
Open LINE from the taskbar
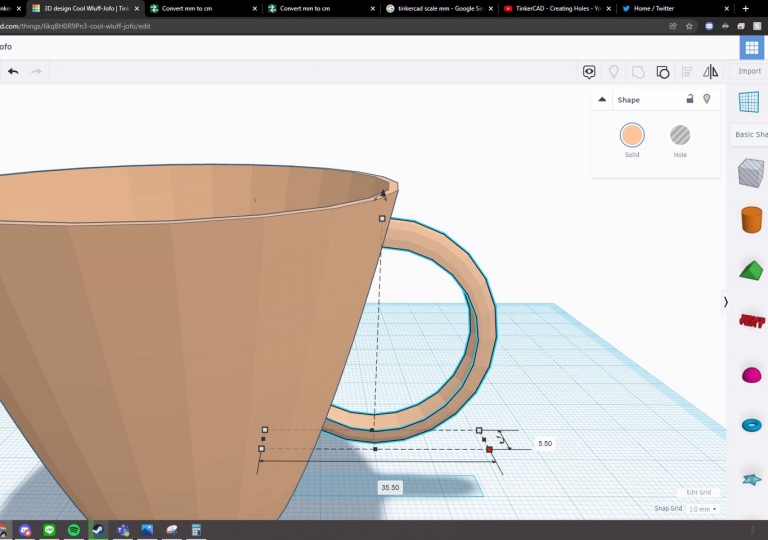49,530
